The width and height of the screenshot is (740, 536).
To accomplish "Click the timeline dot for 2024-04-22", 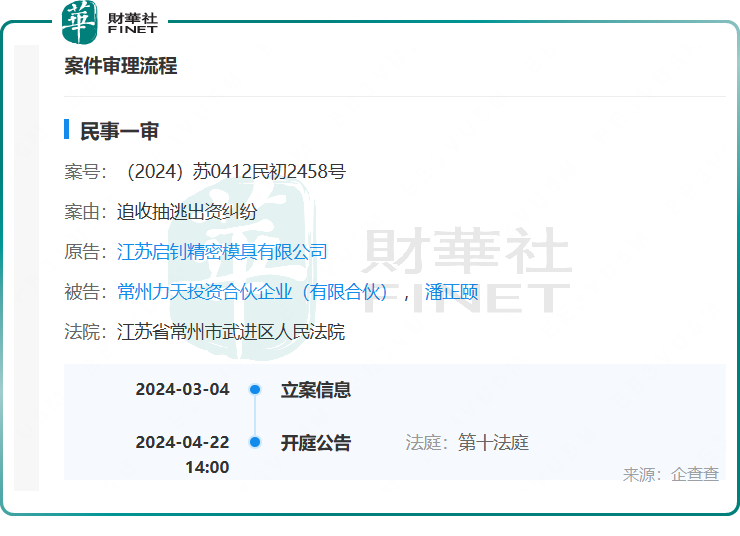I will 255,442.
